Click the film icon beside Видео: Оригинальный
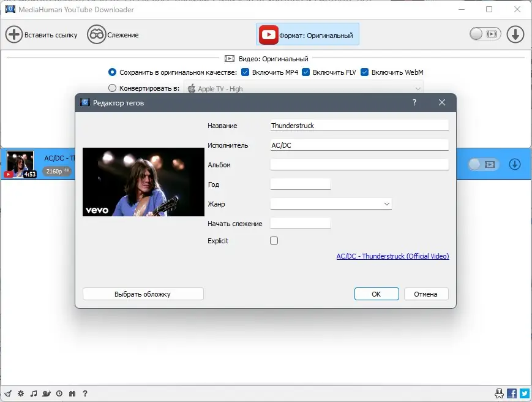 click(230, 59)
